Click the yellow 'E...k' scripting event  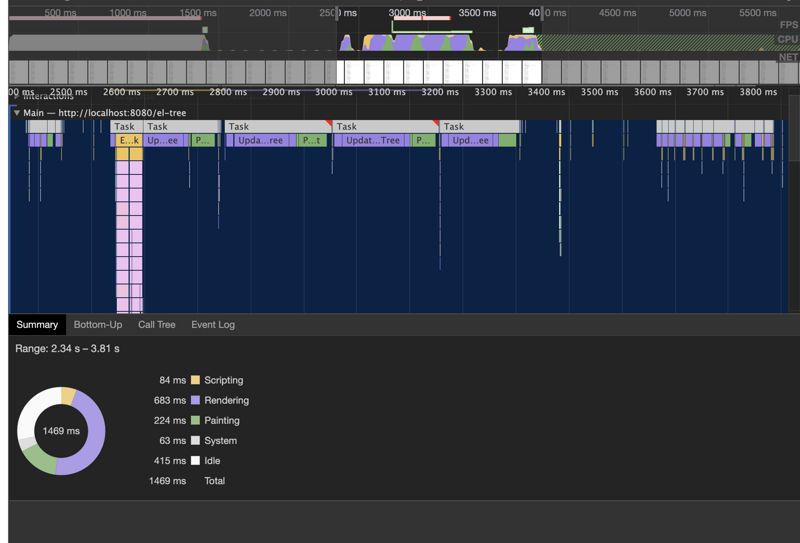pyautogui.click(x=128, y=141)
